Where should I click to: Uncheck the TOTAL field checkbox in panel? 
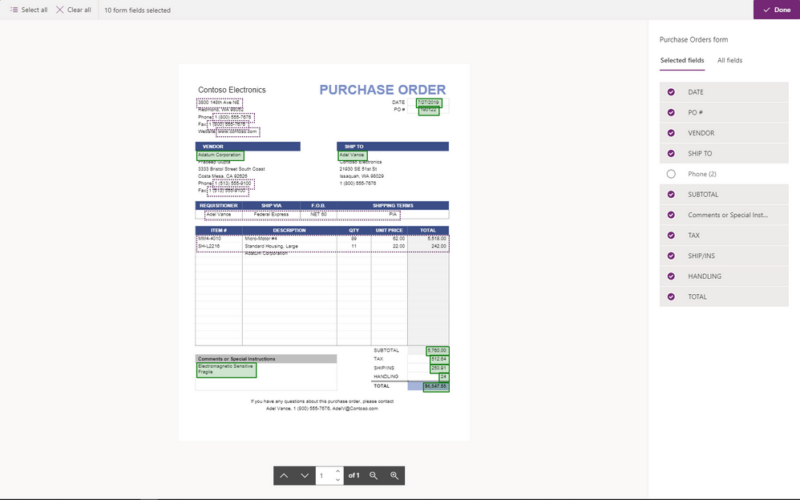tap(671, 296)
